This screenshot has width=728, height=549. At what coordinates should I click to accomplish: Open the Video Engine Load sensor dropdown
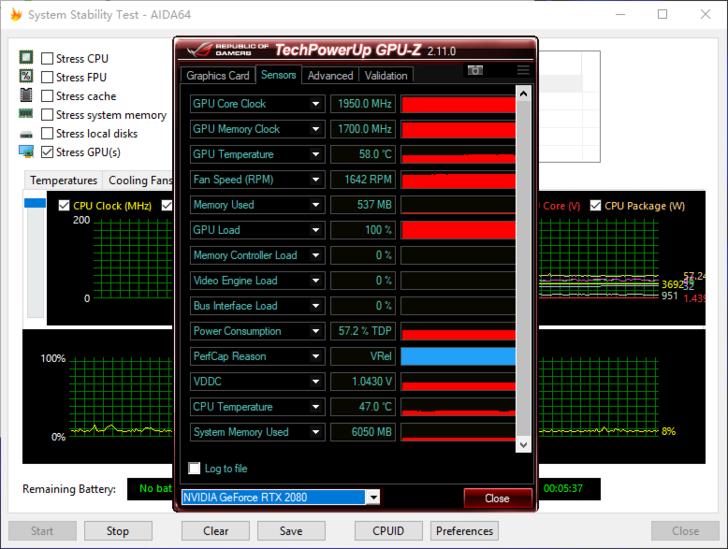[x=316, y=281]
